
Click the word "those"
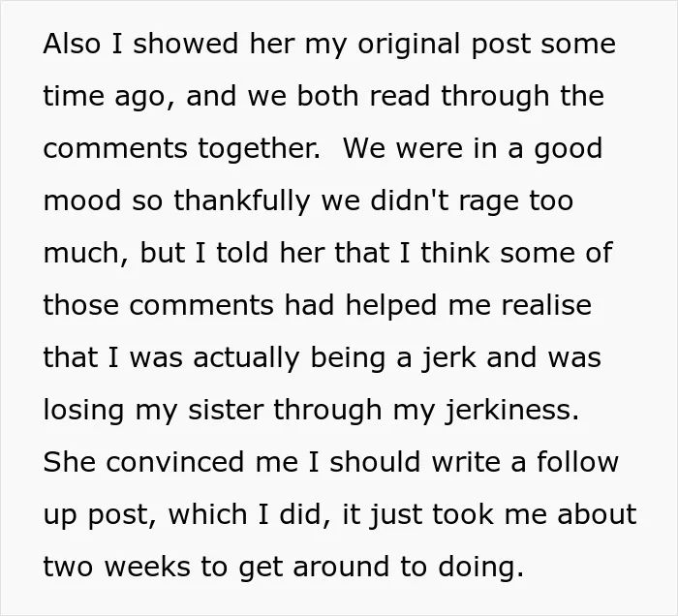tap(80, 305)
